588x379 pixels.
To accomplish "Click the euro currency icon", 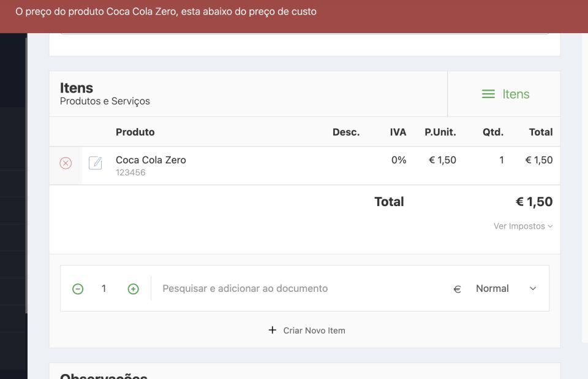I will (457, 289).
